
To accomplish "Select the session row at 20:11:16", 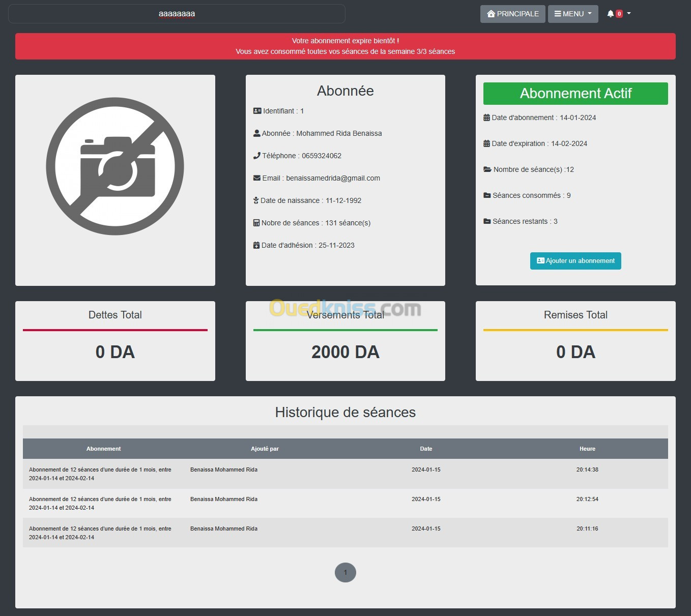I will pos(345,533).
